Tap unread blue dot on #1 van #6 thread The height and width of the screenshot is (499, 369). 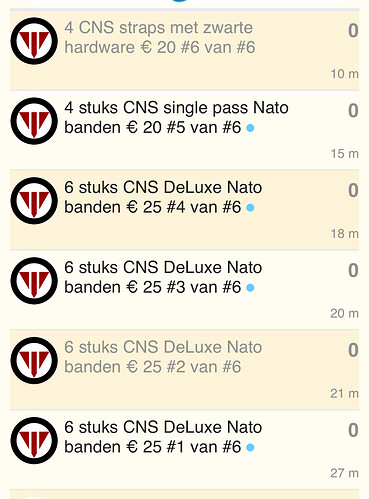[x=250, y=447]
